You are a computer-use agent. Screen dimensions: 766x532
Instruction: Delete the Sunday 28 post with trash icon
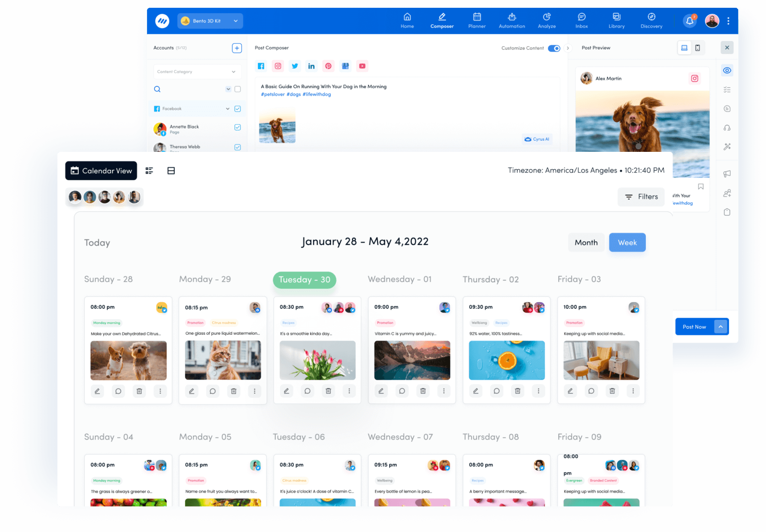[139, 391]
